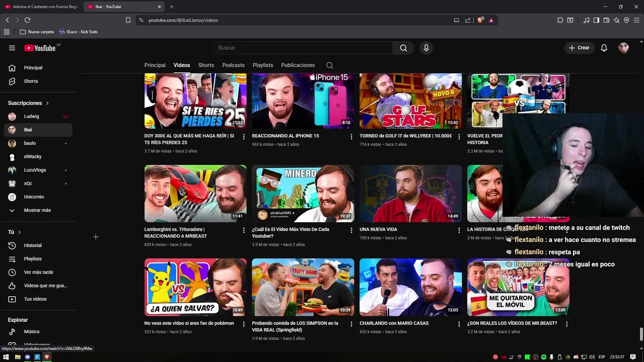Screen dimensions: 644x362
Task: Open the notifications bell
Action: coord(604,48)
